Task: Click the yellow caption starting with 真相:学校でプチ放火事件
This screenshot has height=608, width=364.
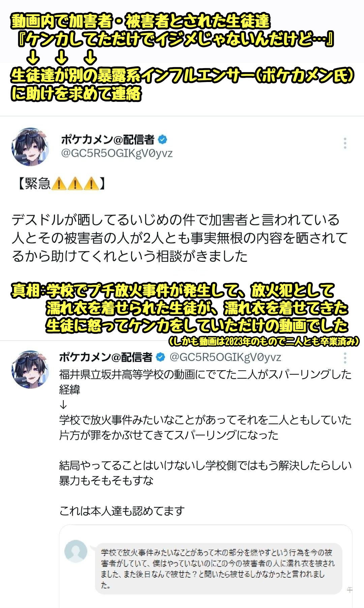Action: pos(180,308)
